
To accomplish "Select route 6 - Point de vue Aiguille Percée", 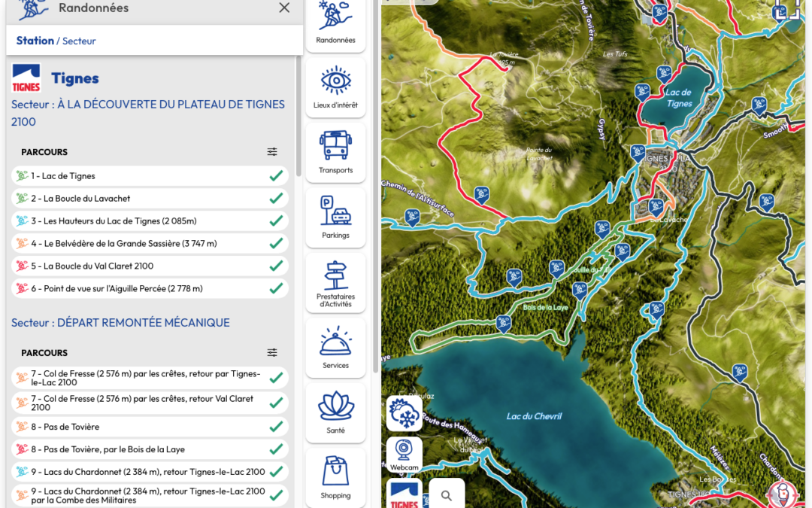I will point(150,288).
